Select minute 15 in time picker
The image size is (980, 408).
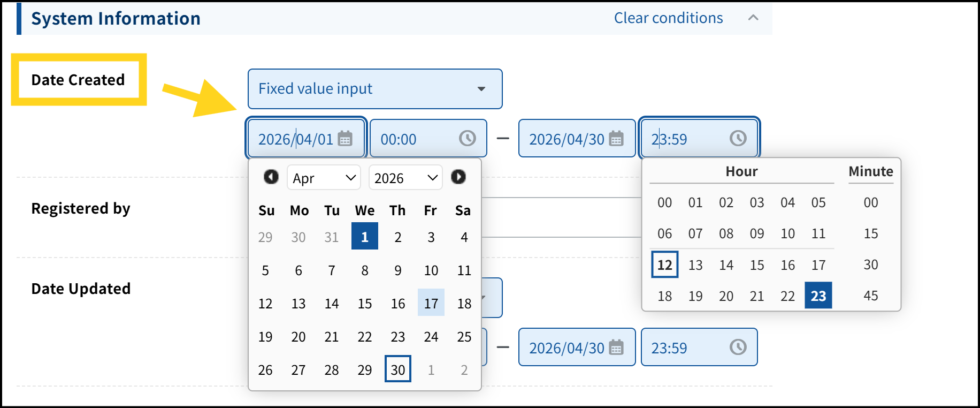(x=870, y=233)
